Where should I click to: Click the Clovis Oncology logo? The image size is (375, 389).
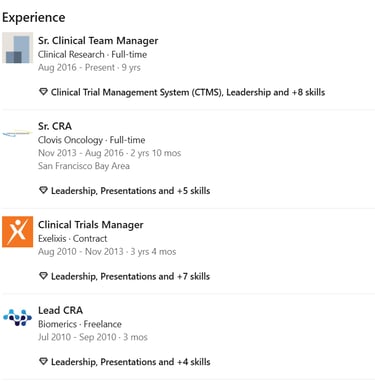point(17,134)
